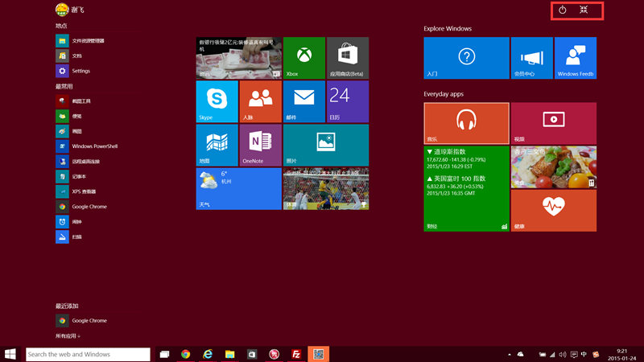Open the 入门 get started tile
644x362 pixels.
coord(466,58)
